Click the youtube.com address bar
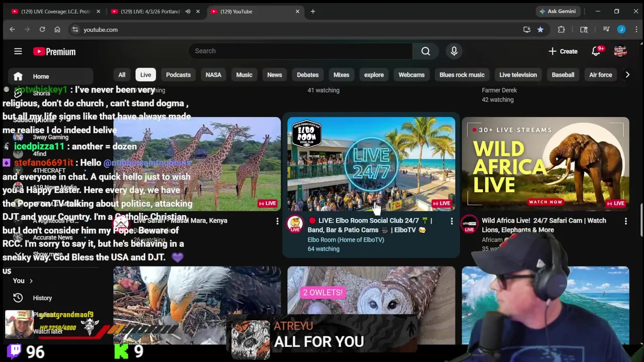The image size is (644, 362). coord(297,30)
